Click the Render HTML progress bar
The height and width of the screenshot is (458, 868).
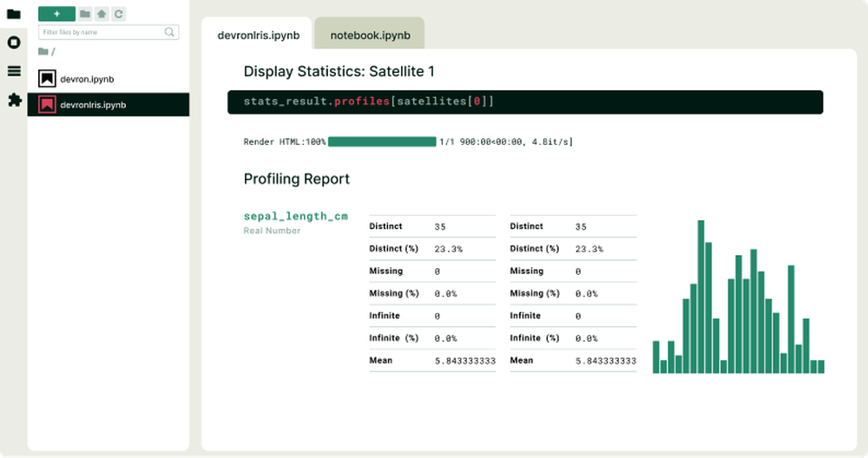382,141
